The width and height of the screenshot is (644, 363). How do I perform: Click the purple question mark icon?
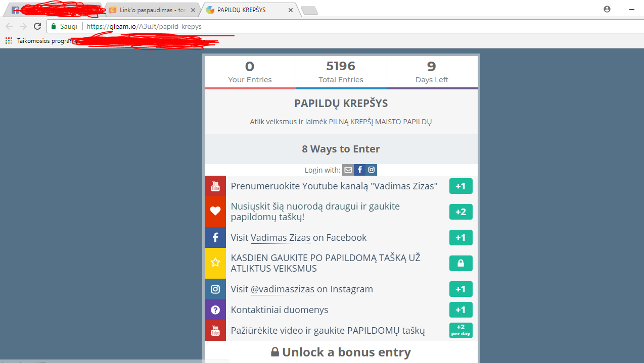[215, 310]
